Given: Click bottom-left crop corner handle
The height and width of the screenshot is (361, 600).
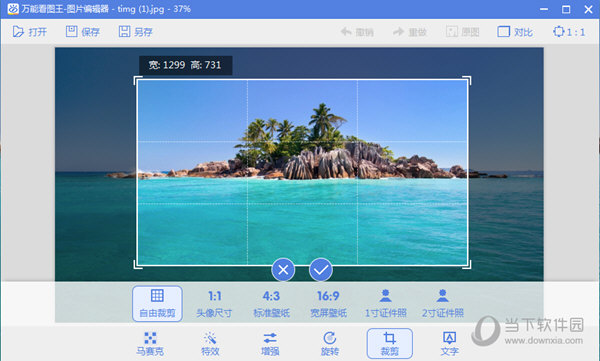Looking at the screenshot, I should [x=137, y=265].
